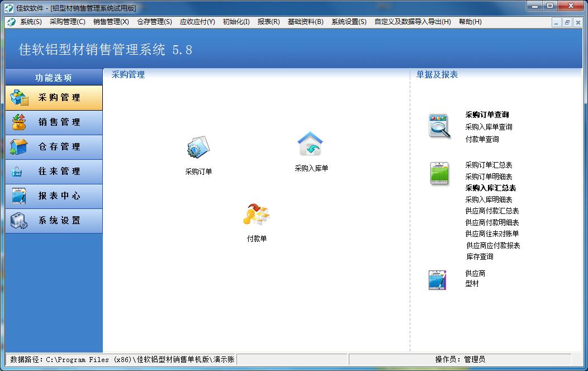Select 仓存管理 in the function sidebar
Image resolution: width=588 pixels, height=371 pixels.
pos(54,147)
